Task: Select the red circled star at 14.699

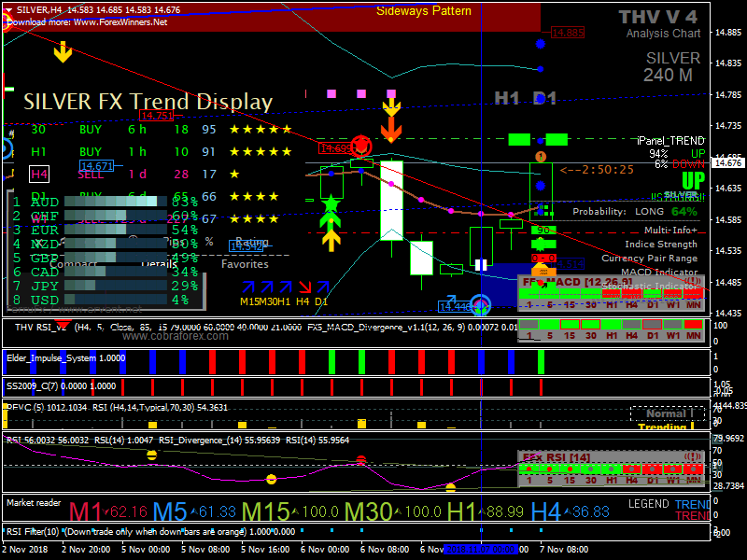Action: click(x=360, y=146)
